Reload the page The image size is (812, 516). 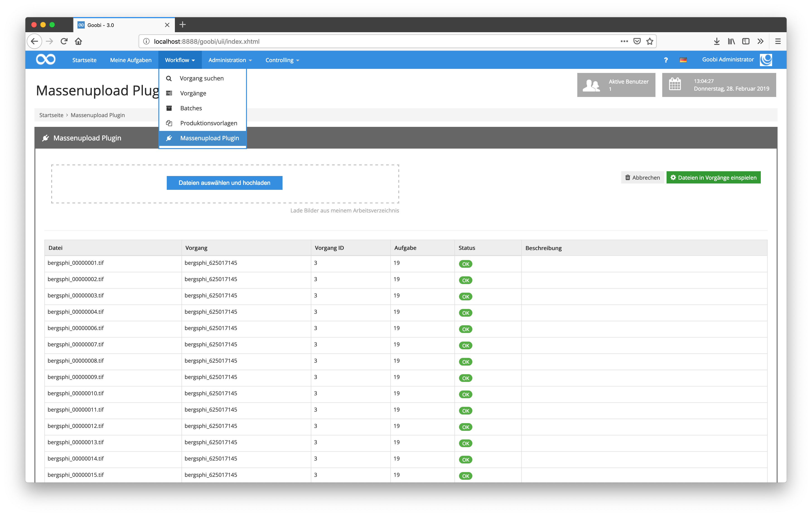tap(64, 41)
